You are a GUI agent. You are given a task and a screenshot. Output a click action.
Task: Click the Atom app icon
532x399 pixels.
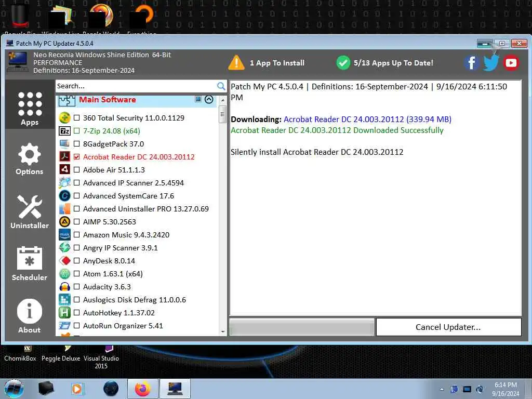click(x=64, y=274)
